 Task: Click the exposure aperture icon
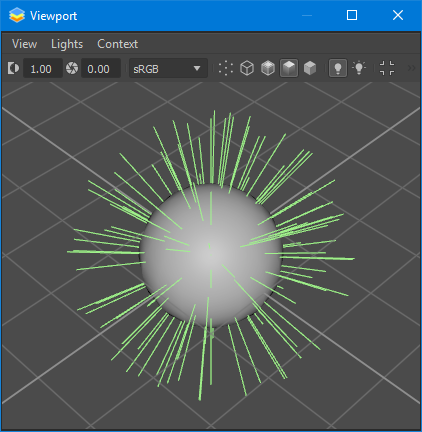pos(72,68)
